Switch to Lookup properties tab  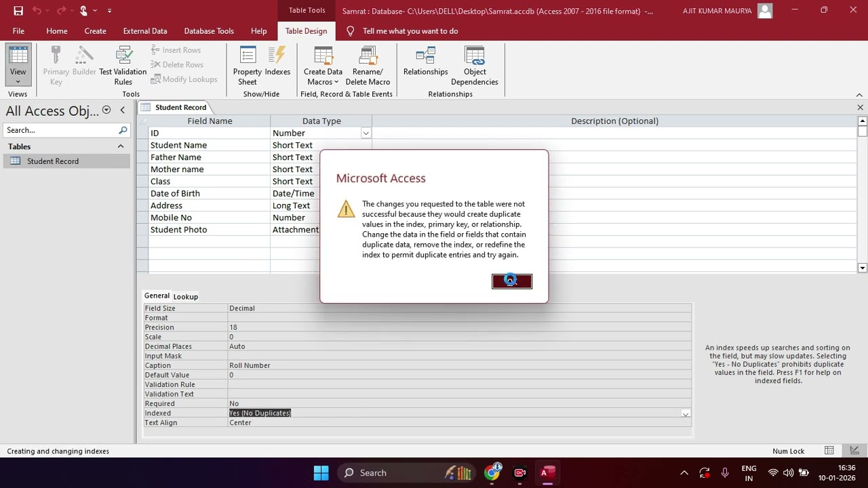185,296
